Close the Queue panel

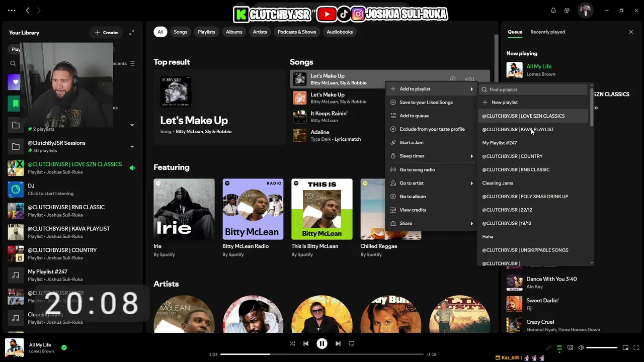coord(631,32)
